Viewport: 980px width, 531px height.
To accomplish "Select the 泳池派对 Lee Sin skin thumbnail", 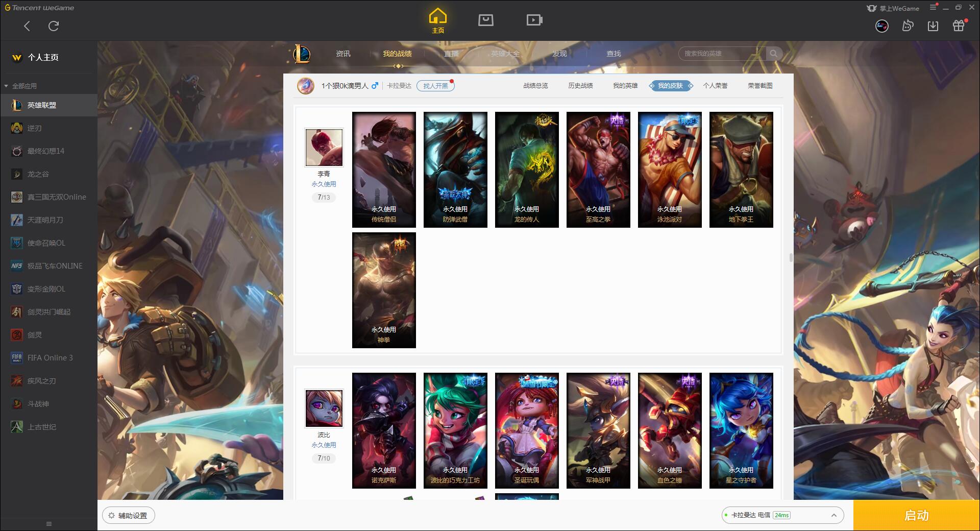I will click(670, 170).
